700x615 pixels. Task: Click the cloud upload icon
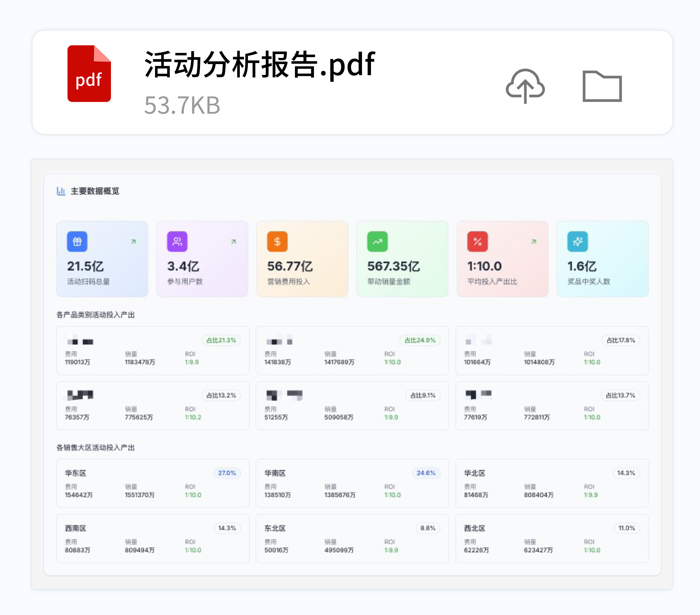click(525, 86)
